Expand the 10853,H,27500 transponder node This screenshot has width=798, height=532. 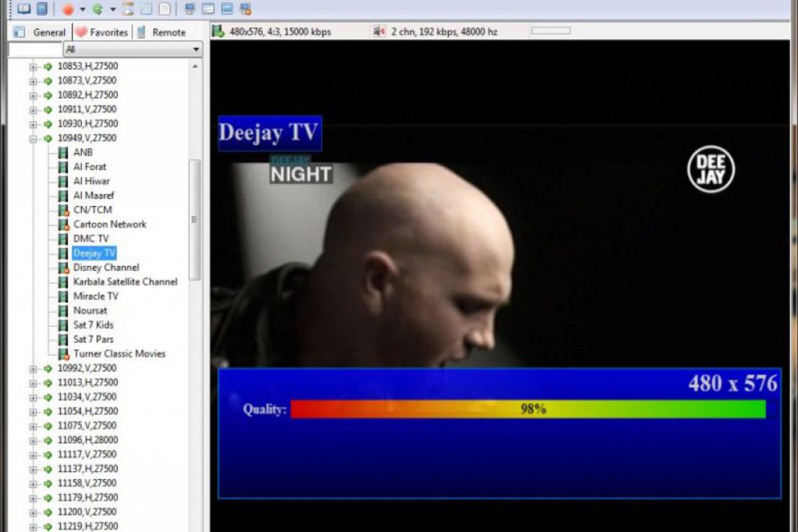[33, 66]
